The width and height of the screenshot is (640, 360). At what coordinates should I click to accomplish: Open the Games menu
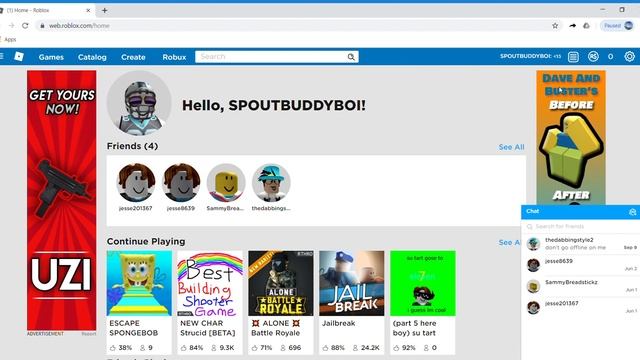point(51,57)
